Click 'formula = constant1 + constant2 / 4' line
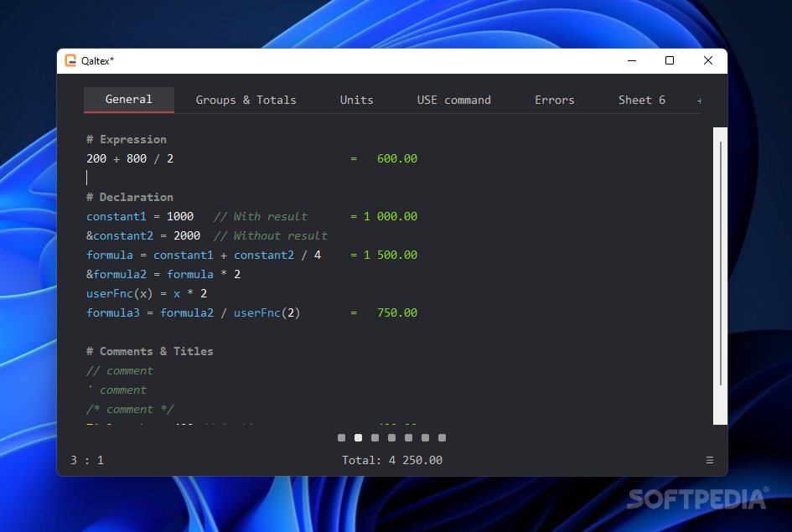This screenshot has width=792, height=532. [x=204, y=255]
